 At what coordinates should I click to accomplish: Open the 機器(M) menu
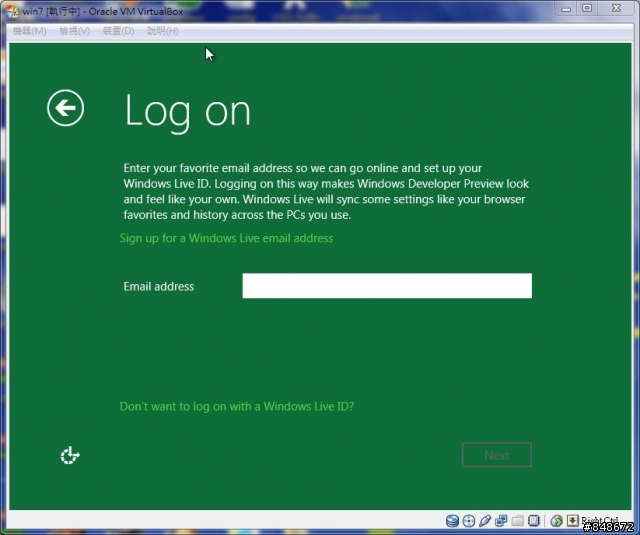[x=29, y=31]
